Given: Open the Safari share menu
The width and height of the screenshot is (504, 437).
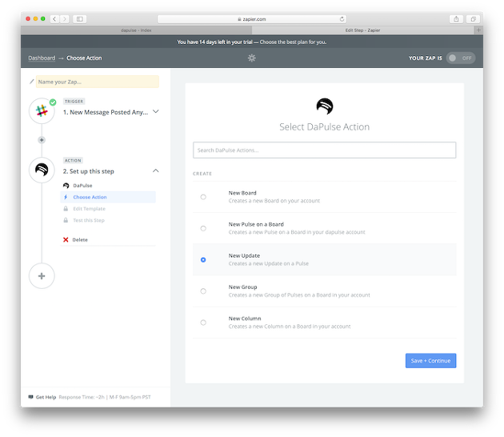Looking at the screenshot, I should pos(456,19).
